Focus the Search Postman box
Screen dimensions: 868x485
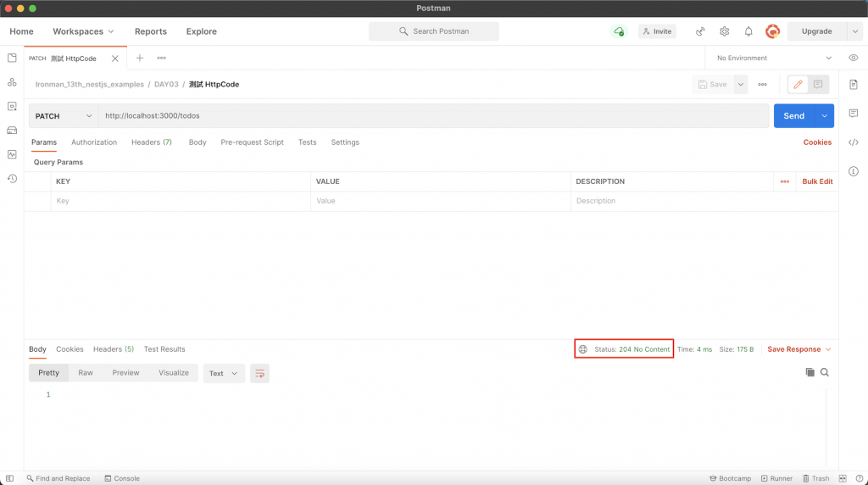coord(433,31)
